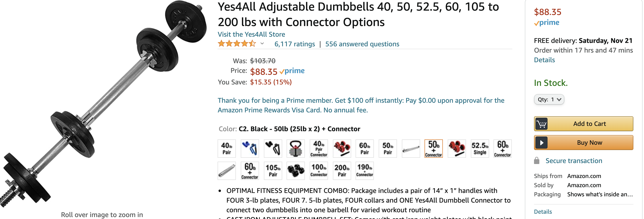Select the 52.5lb Single dumbbell option
The image size is (644, 219).
point(480,149)
